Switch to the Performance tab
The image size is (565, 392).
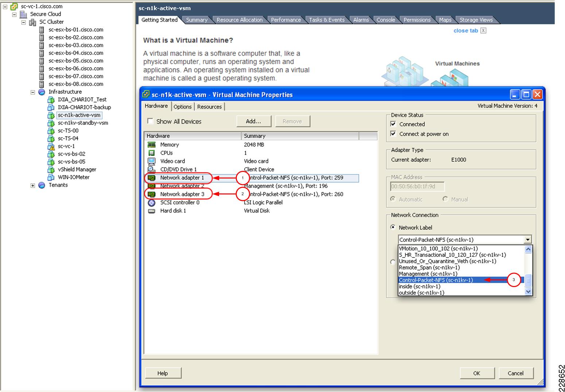pyautogui.click(x=286, y=20)
